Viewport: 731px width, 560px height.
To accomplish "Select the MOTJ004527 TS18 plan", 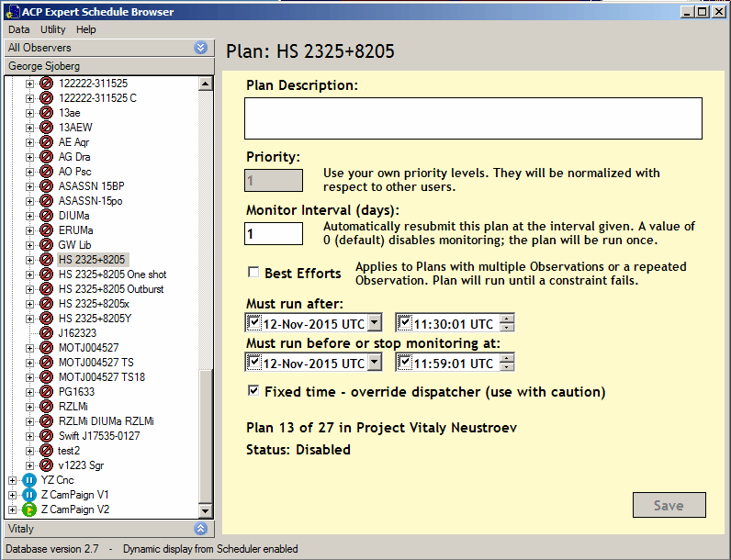I will tap(101, 377).
